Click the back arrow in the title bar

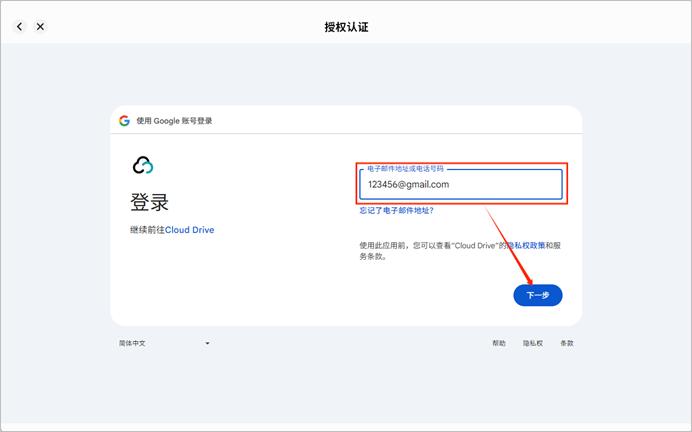20,27
